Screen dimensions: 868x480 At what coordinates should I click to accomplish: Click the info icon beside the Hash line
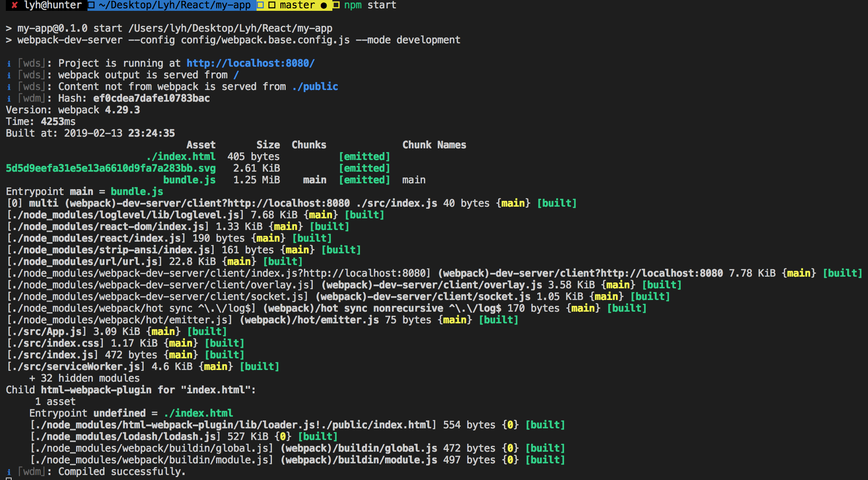pyautogui.click(x=9, y=99)
